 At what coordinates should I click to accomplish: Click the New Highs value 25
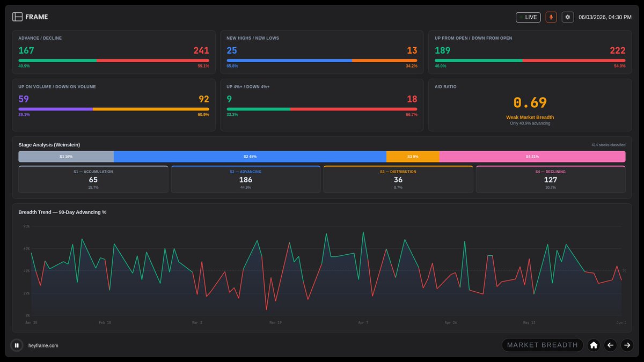tap(232, 50)
